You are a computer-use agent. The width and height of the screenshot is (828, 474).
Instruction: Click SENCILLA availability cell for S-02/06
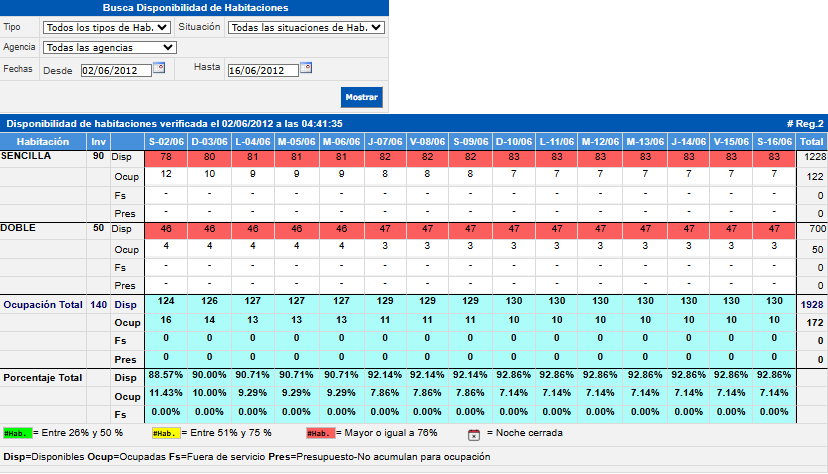(166, 157)
